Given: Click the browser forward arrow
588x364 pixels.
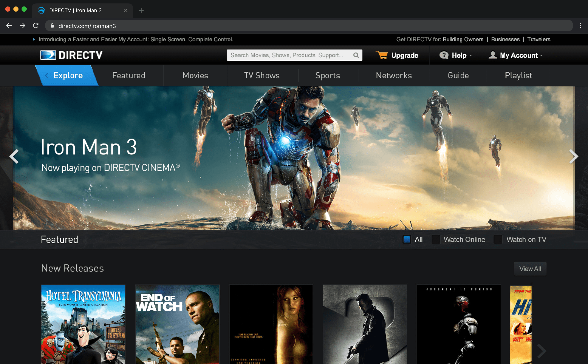Looking at the screenshot, I should 22,26.
